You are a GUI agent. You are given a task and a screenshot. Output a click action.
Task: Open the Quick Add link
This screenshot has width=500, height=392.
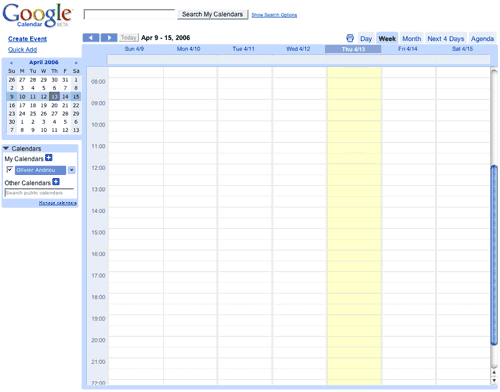(x=22, y=50)
